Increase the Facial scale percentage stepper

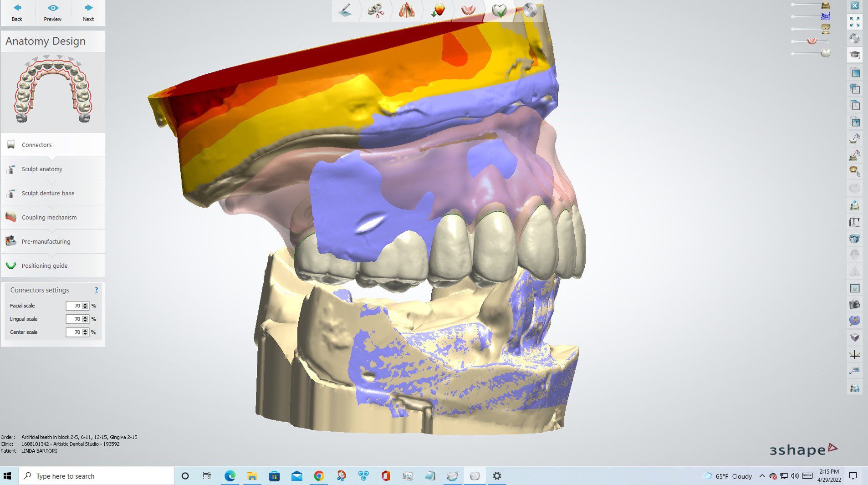85,304
